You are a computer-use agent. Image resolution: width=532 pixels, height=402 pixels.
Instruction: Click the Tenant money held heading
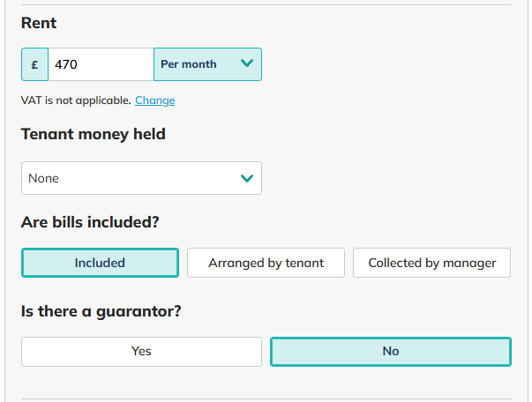pyautogui.click(x=93, y=134)
